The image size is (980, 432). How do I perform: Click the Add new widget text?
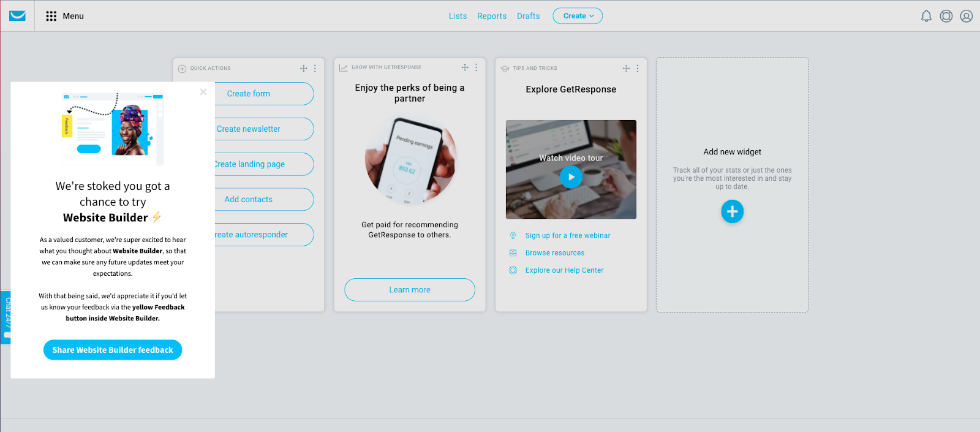(733, 152)
